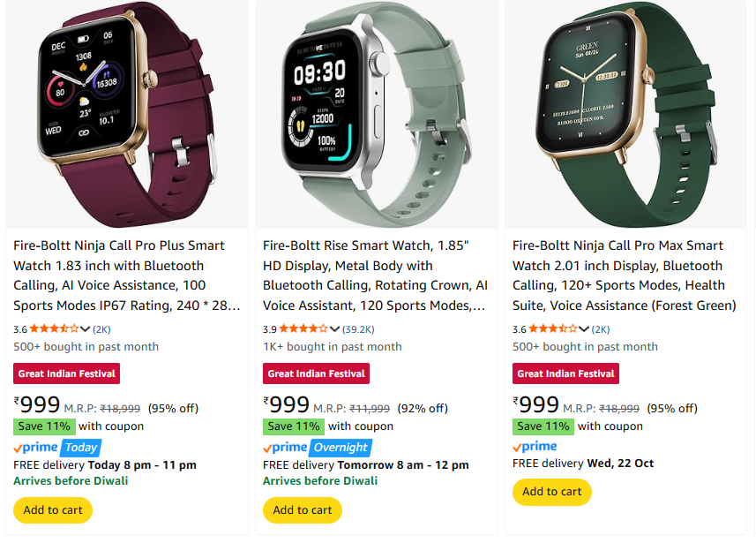Image resolution: width=756 pixels, height=543 pixels.
Task: Expand rating dropdown arrow for Fire-Boltt Rise
Action: (335, 329)
